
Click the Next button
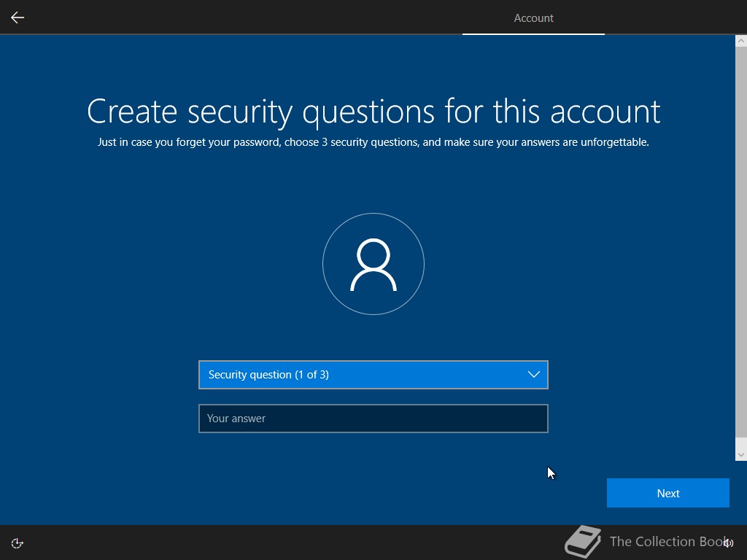coord(668,493)
